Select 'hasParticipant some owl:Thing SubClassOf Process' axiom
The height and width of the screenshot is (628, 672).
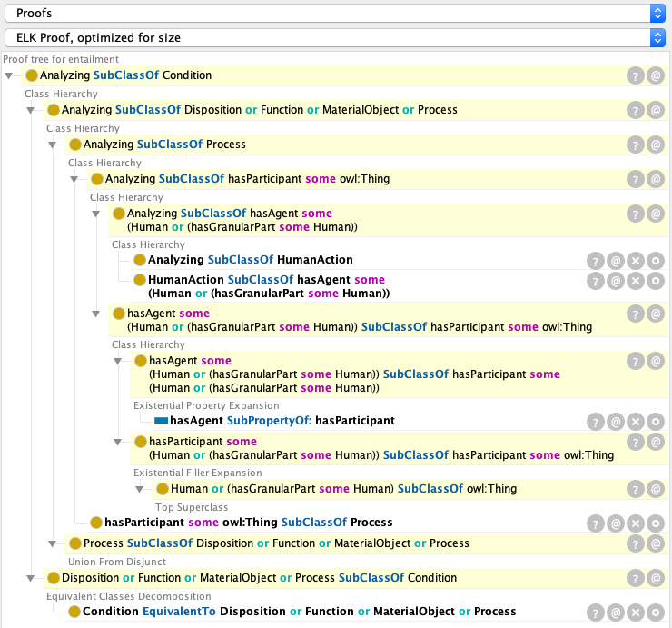point(249,523)
